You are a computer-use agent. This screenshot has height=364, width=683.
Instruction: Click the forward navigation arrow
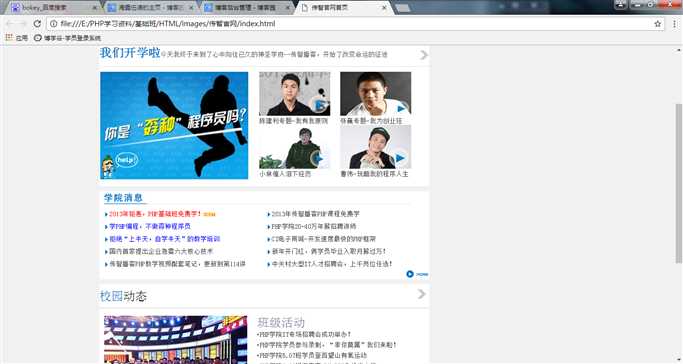click(x=23, y=24)
